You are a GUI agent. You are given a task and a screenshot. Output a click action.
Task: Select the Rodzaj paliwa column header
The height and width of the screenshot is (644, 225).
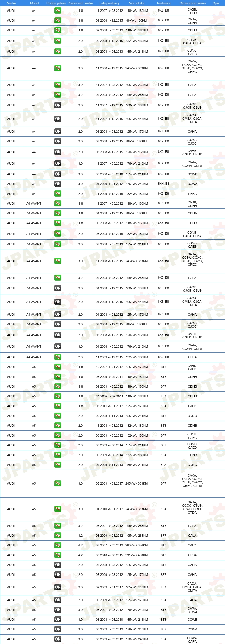(x=56, y=3)
